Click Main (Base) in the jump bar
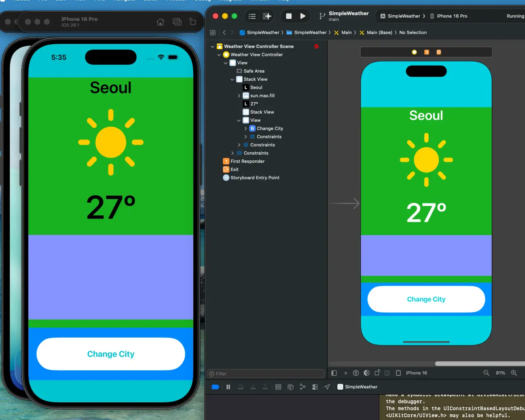This screenshot has width=525, height=420. point(379,32)
